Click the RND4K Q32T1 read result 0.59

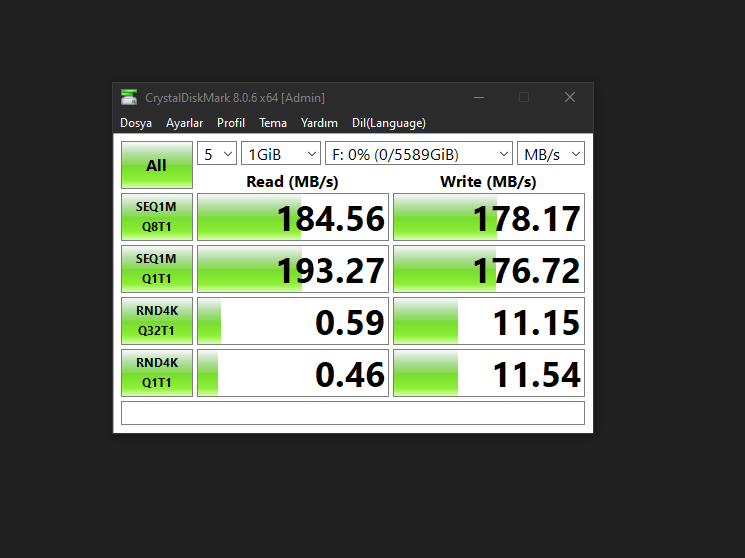tap(293, 321)
